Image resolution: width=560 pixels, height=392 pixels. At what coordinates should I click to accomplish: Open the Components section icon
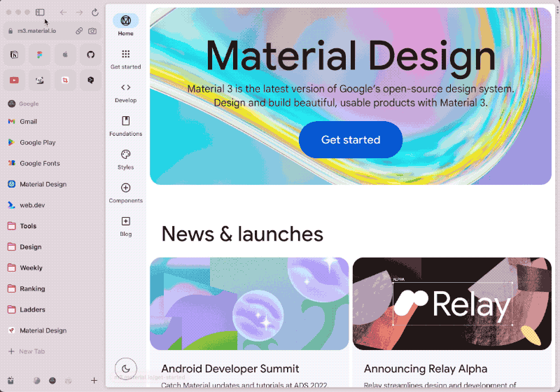click(126, 188)
